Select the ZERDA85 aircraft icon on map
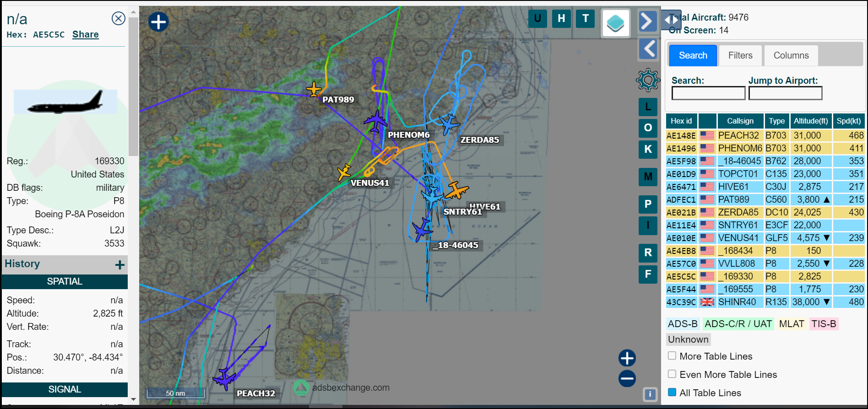The height and width of the screenshot is (409, 868). (449, 124)
